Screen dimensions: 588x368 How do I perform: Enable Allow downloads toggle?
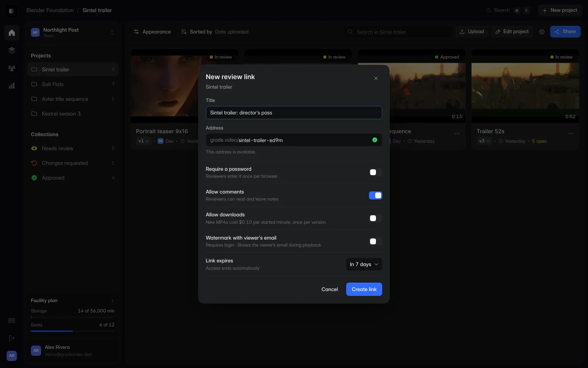(376, 218)
